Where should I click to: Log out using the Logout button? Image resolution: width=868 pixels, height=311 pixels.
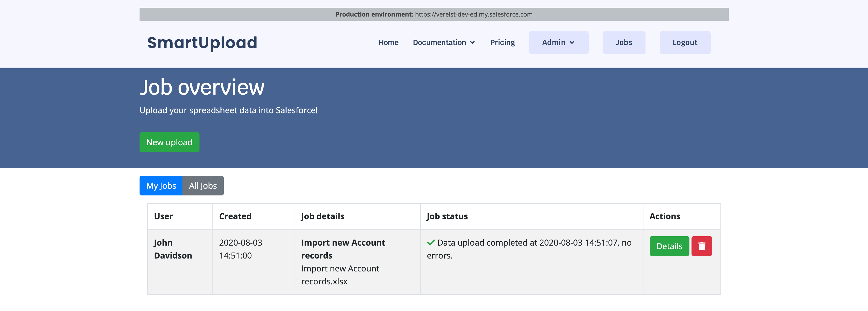point(685,42)
